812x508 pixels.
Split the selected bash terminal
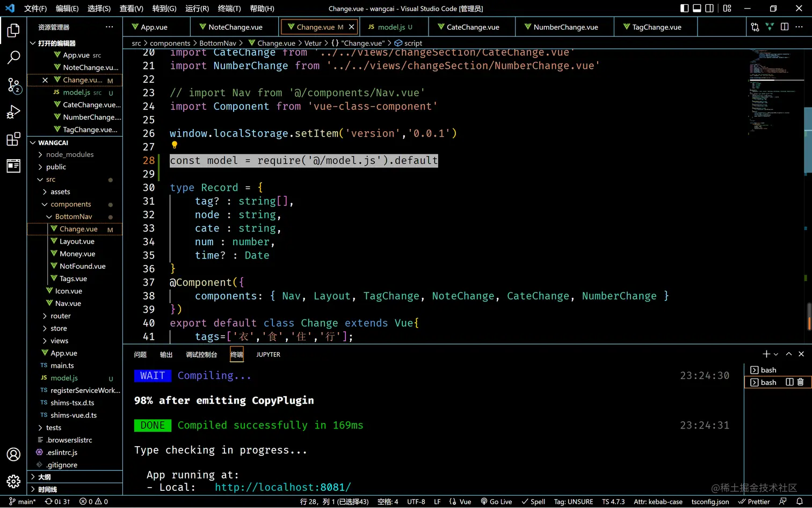tap(789, 382)
